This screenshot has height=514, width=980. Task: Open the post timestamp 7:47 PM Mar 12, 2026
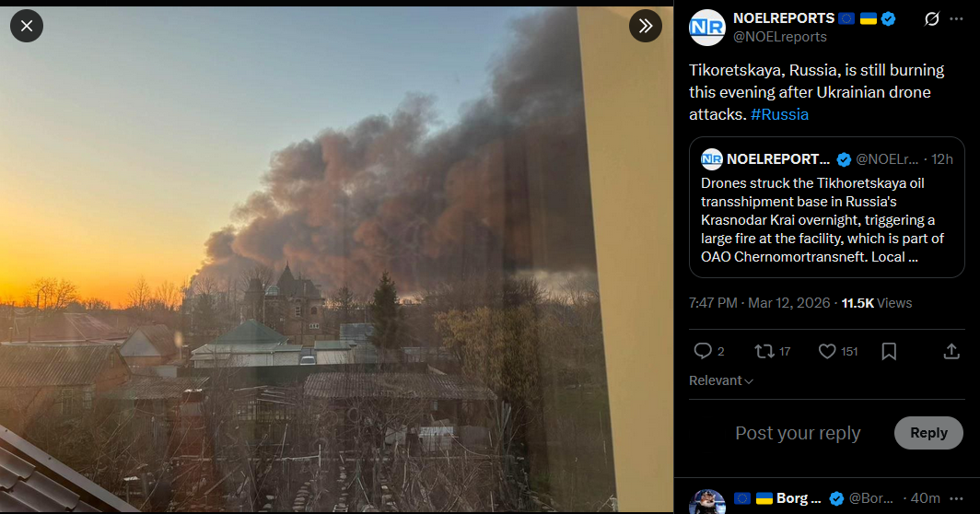point(759,303)
